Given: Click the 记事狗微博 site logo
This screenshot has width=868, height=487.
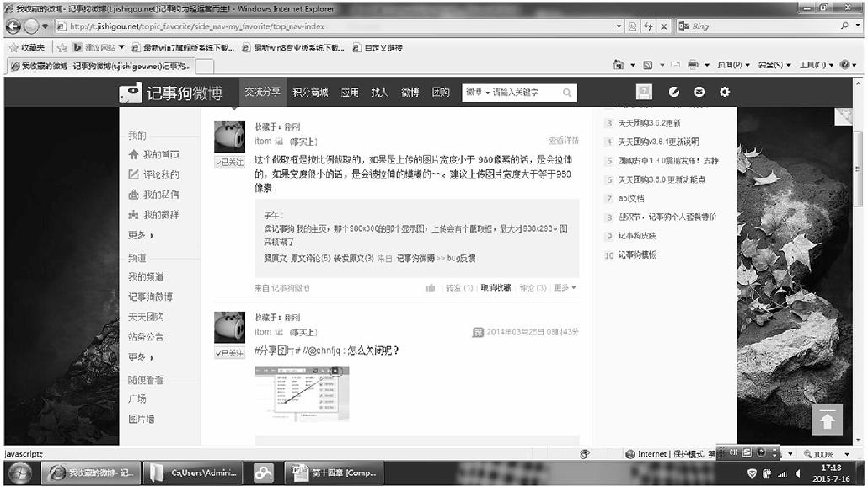Looking at the screenshot, I should click(x=171, y=93).
